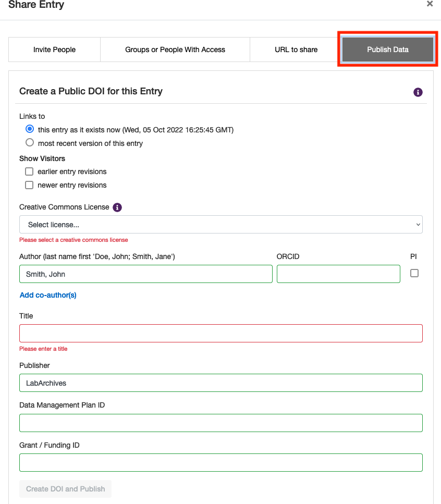Focus the Grant / Funding ID field
The image size is (441, 504).
pyautogui.click(x=220, y=462)
